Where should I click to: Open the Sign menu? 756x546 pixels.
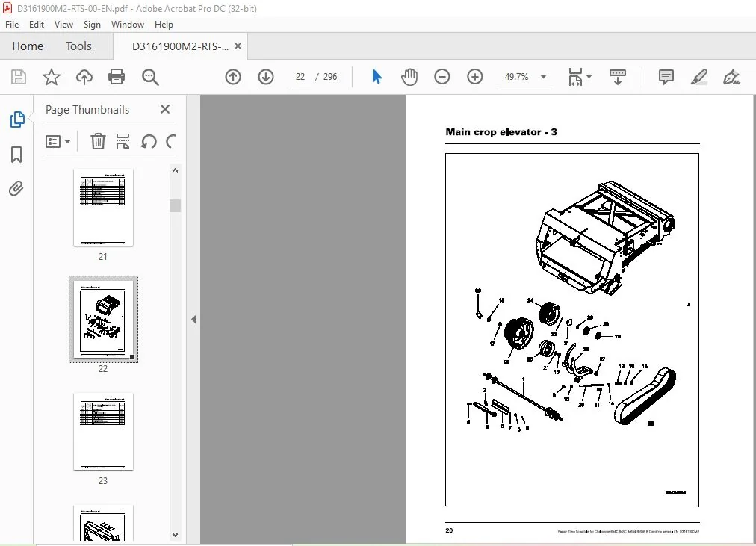[x=92, y=25]
